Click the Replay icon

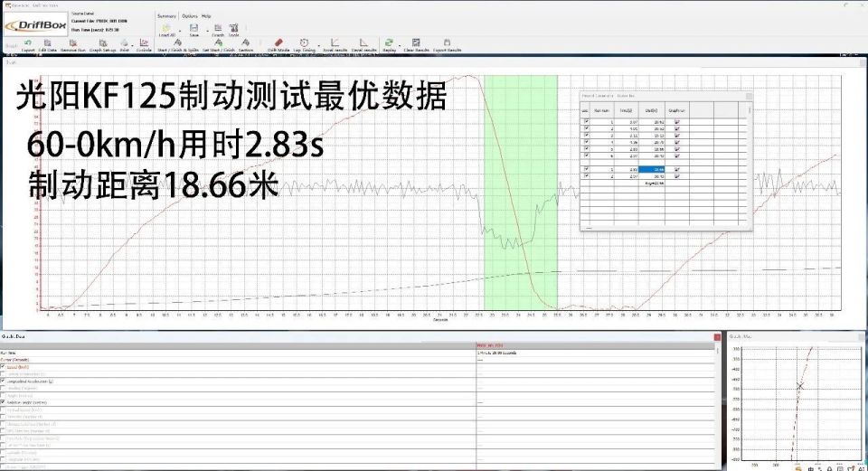pos(389,42)
